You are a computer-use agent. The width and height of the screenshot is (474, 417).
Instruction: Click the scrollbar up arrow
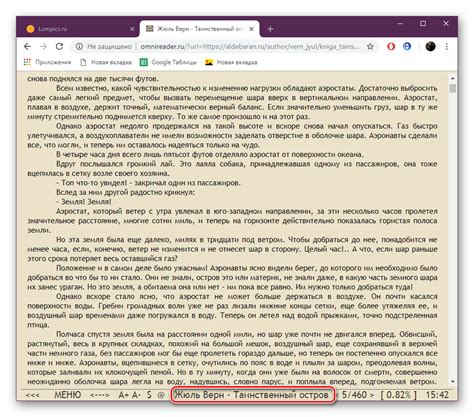pyautogui.click(x=452, y=78)
